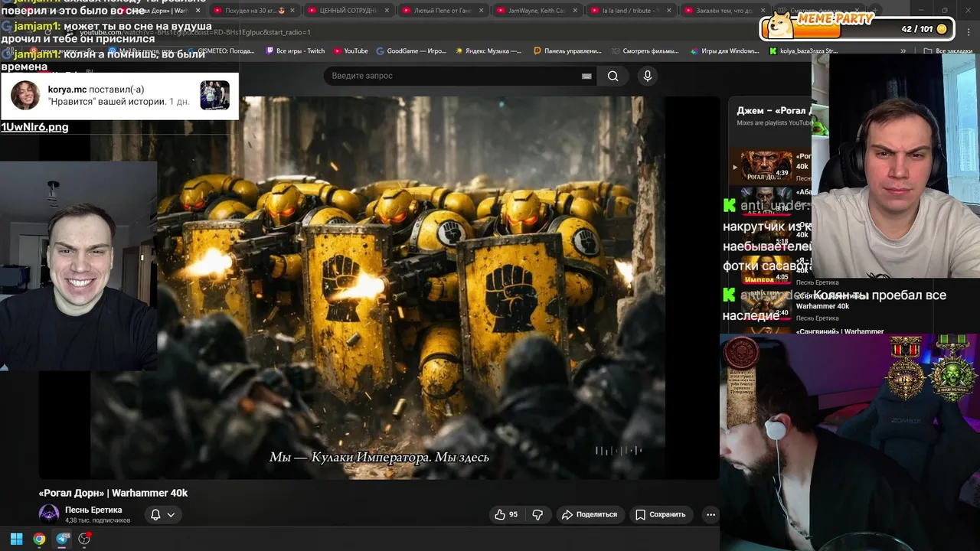980x551 pixels.
Task: Open the YouTube bookmark in bookmarks bar
Action: pyautogui.click(x=351, y=51)
